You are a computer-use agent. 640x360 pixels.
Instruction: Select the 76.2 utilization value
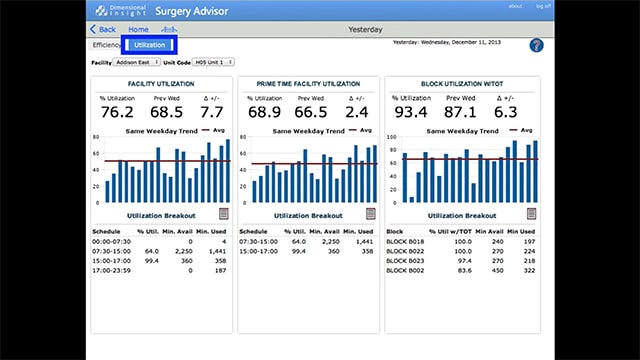point(117,112)
